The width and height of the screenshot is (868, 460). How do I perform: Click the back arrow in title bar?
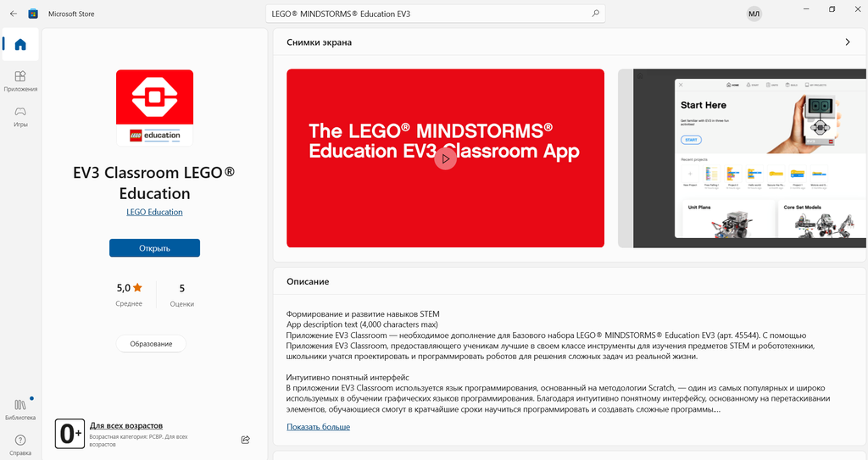[13, 14]
